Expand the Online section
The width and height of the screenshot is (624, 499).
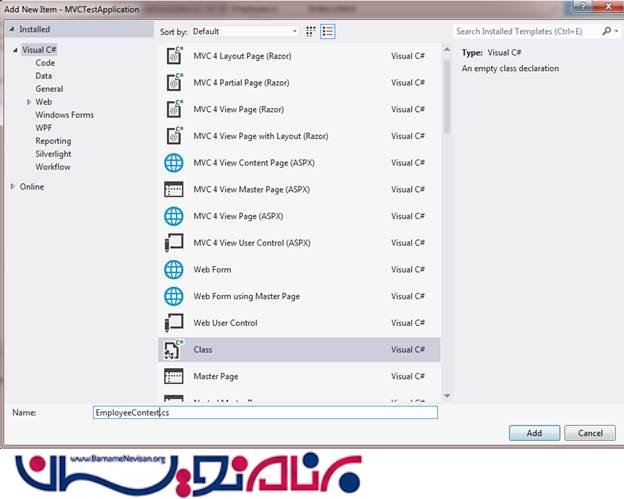click(x=13, y=186)
